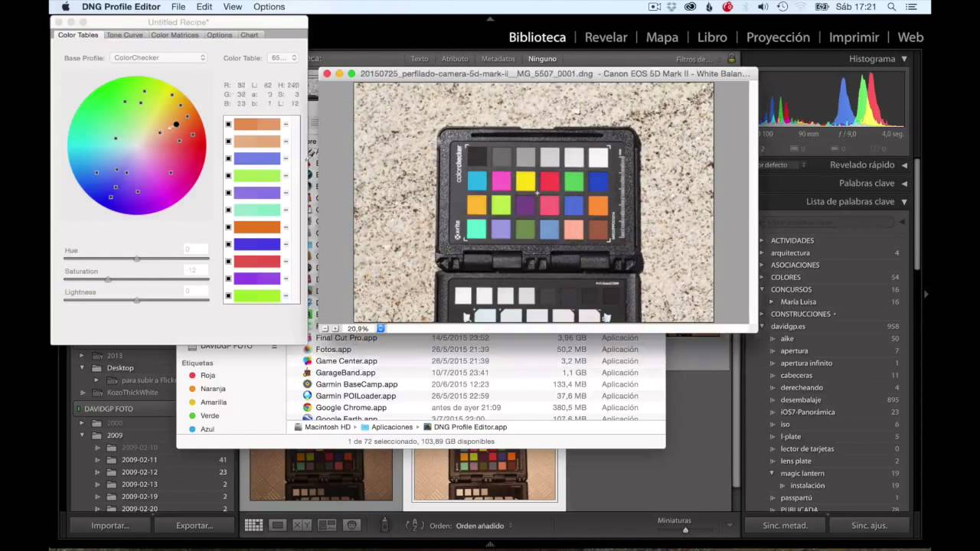The height and width of the screenshot is (551, 980).
Task: Open XY compare view in Lightroom
Action: click(x=302, y=525)
